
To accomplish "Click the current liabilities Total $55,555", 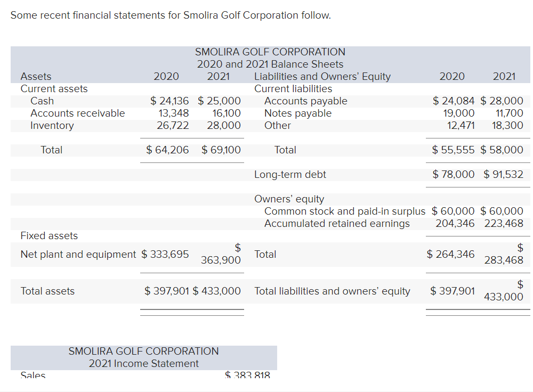I will (453, 150).
